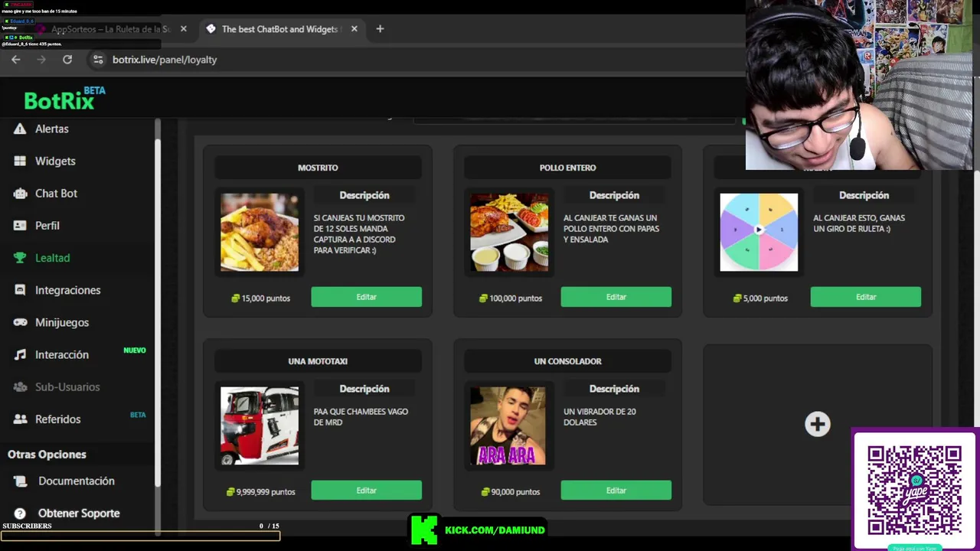
Task: Edit the UNA MOTOTAXI reward
Action: pos(366,491)
